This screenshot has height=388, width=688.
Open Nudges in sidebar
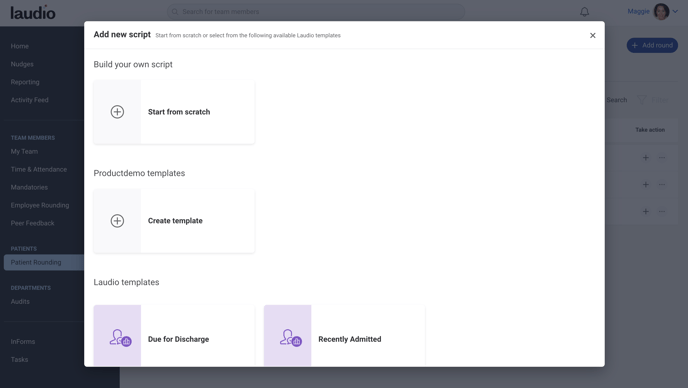click(22, 64)
